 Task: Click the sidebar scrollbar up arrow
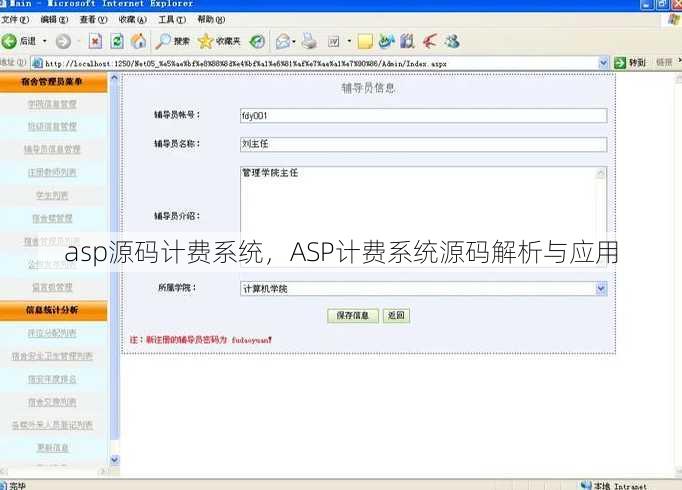114,78
